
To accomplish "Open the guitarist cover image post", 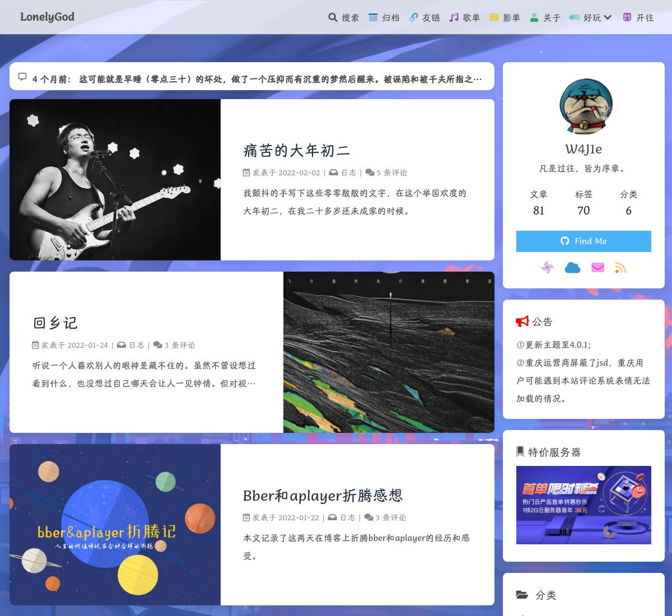I will pos(115,180).
